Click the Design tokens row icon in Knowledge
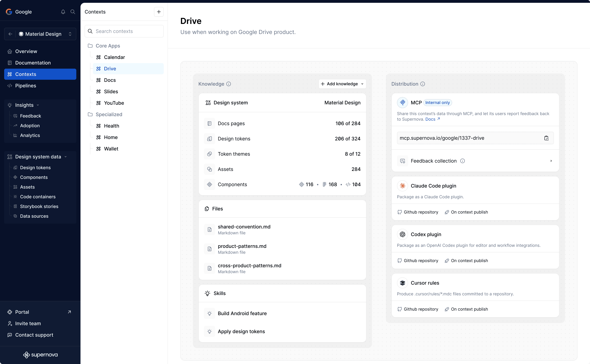Viewport: 590px width, 364px height. point(210,139)
